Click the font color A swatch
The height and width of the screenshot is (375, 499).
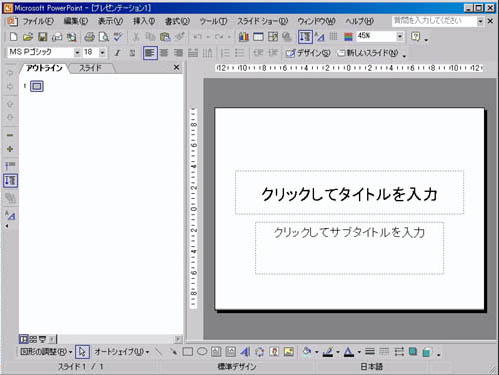click(349, 352)
